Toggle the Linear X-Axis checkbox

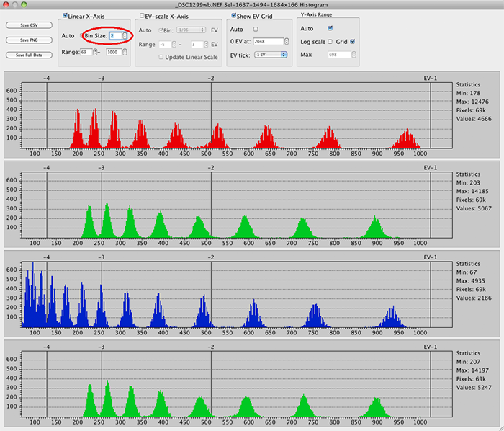[65, 16]
